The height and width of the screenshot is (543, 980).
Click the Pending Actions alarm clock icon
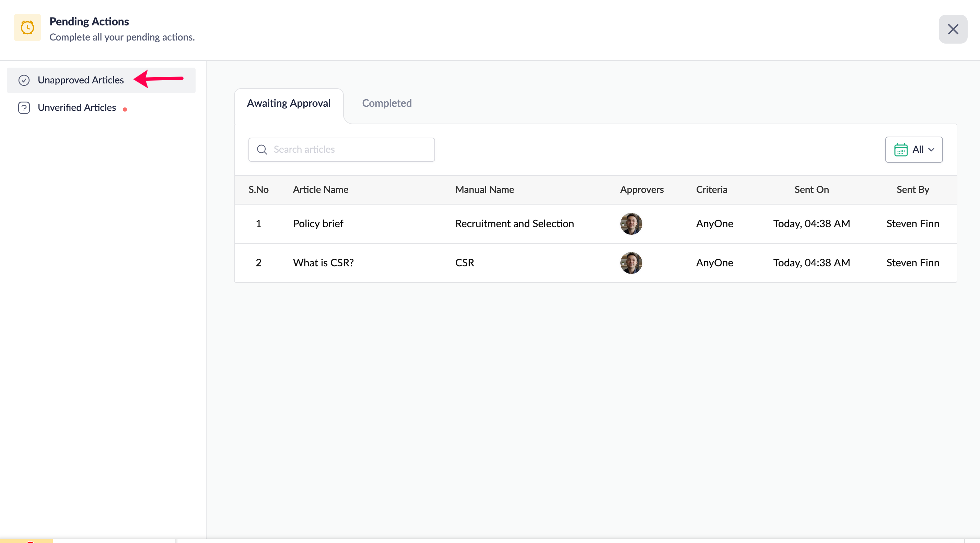(x=27, y=27)
